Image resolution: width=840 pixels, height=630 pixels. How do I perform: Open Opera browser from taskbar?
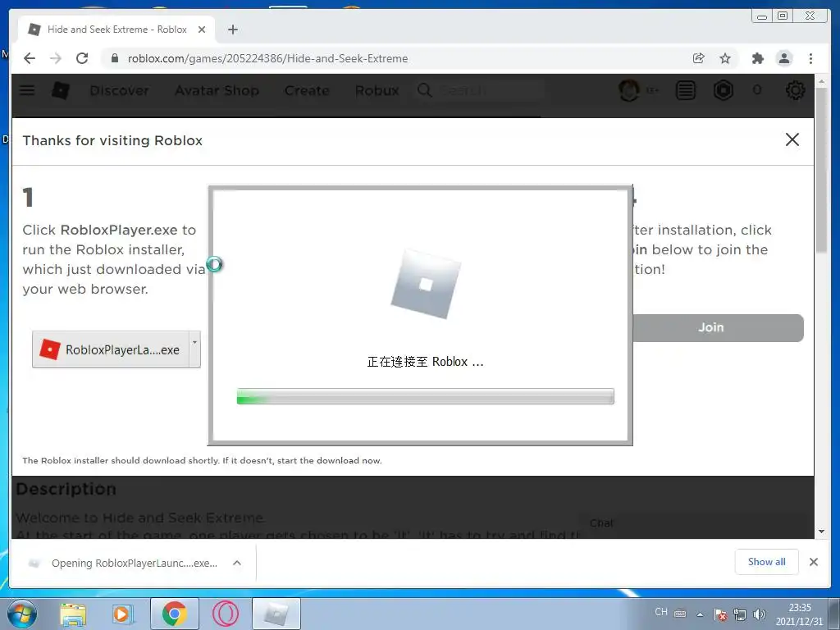[225, 614]
